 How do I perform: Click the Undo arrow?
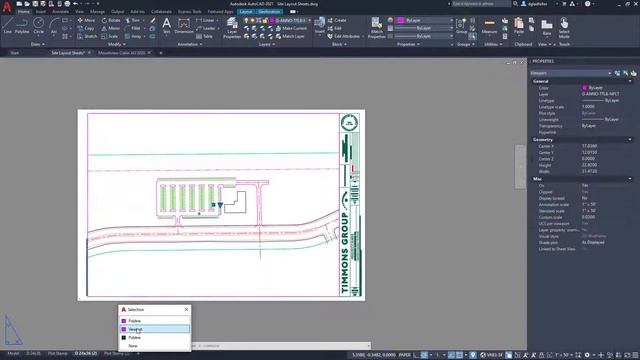click(x=76, y=4)
